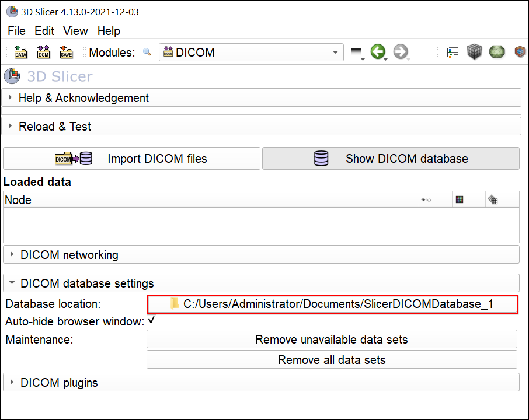Click the Database location path field

pos(332,304)
